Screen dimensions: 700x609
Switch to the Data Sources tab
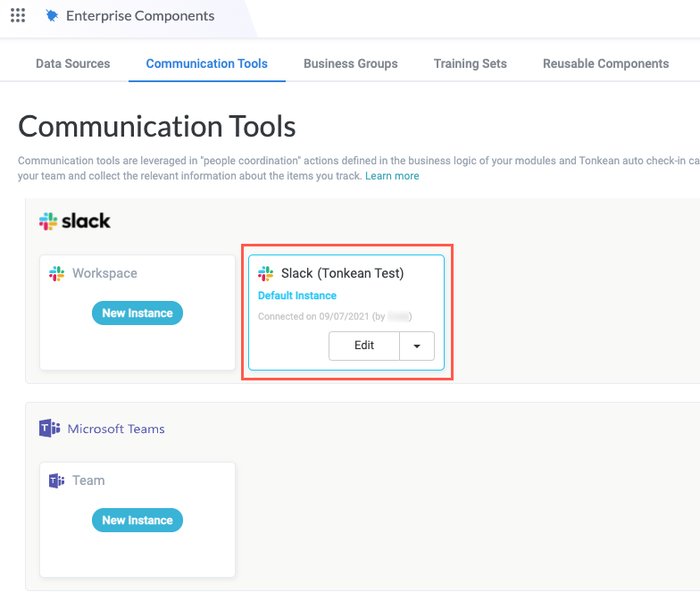coord(73,63)
